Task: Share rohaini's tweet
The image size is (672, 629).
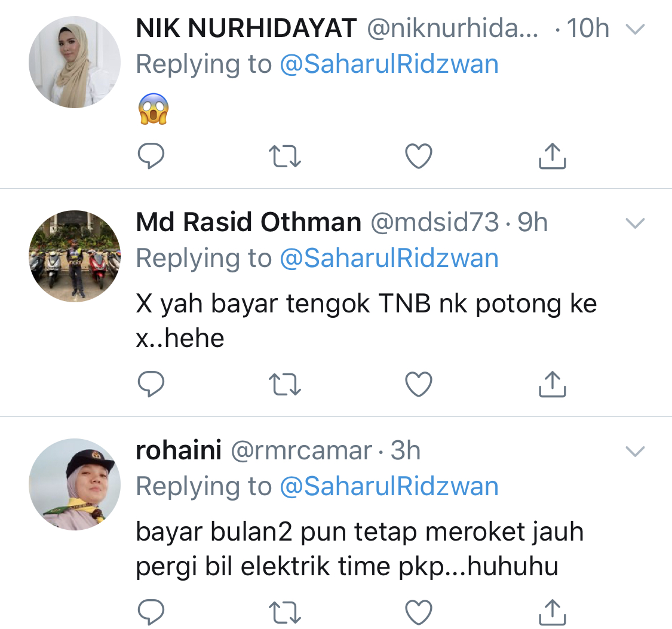Action: tap(553, 612)
